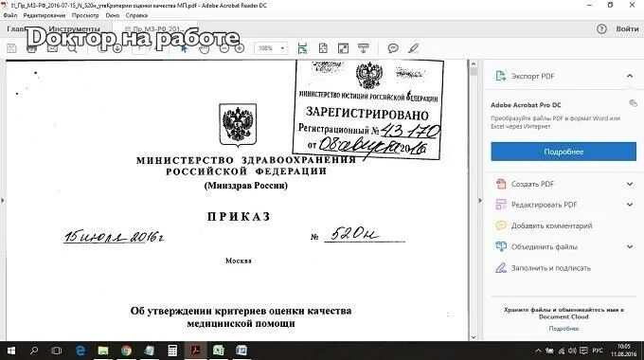The width and height of the screenshot is (644, 360).
Task: Click the Send by email envelope icon
Action: pos(52,48)
